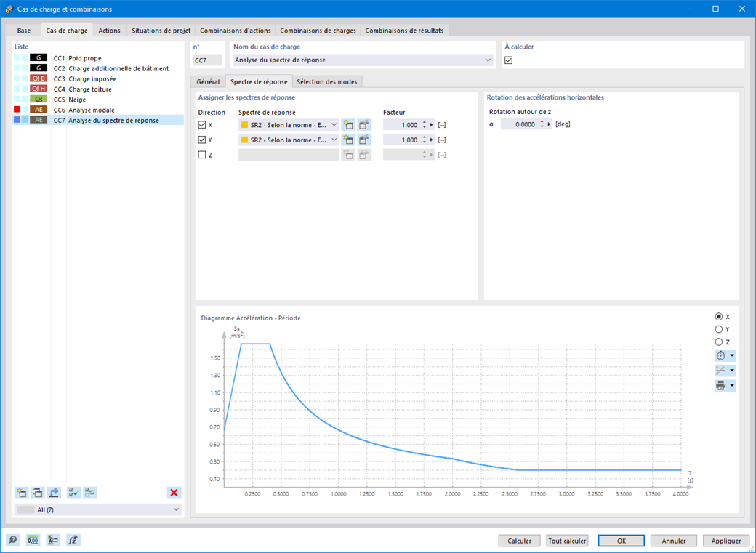Screen dimensions: 756x553
Task: Expand the arrow menu next to the axis icon
Action: (732, 371)
